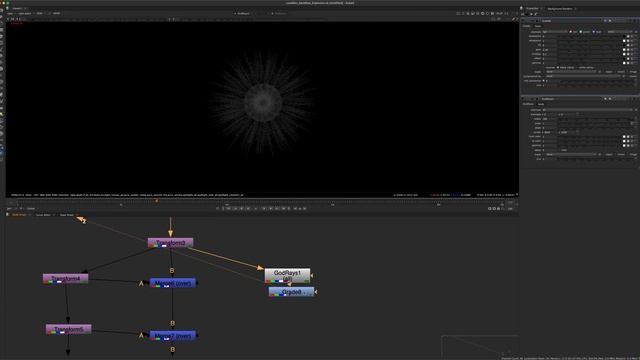Open the sRGB viewer colorspace dropdown
Viewport: 640px width, 360px height.
[56, 13]
